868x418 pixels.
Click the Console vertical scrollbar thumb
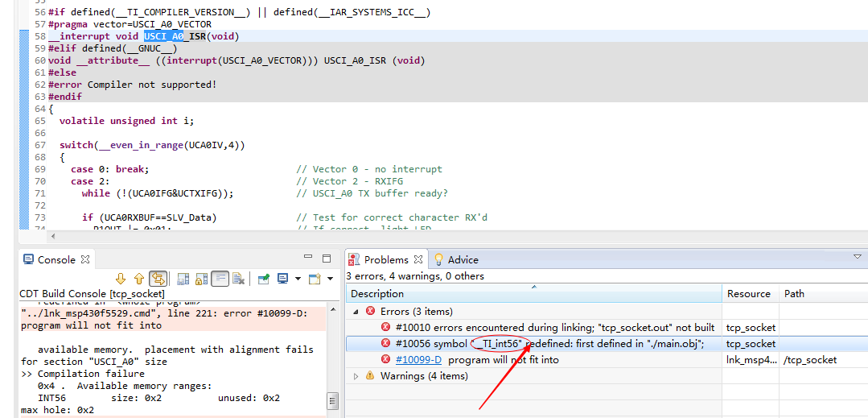coord(333,400)
